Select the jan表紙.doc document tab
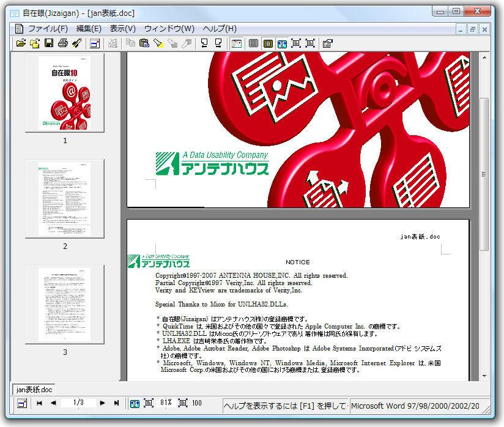 coord(34,390)
